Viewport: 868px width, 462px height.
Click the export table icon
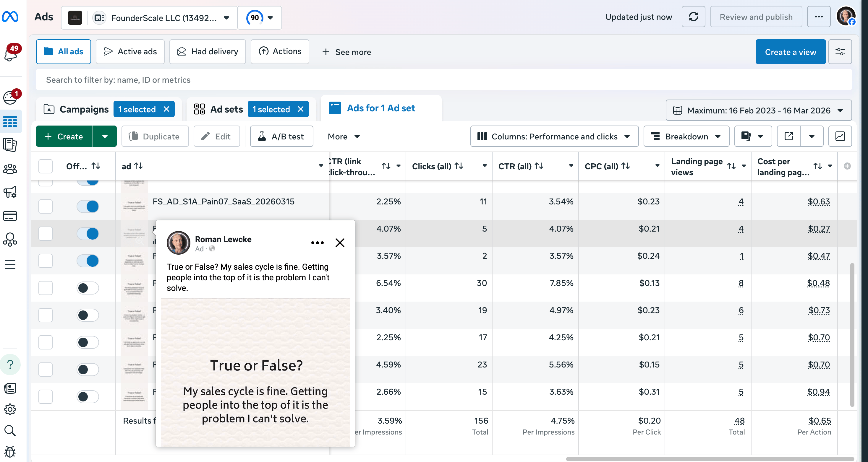coord(788,136)
